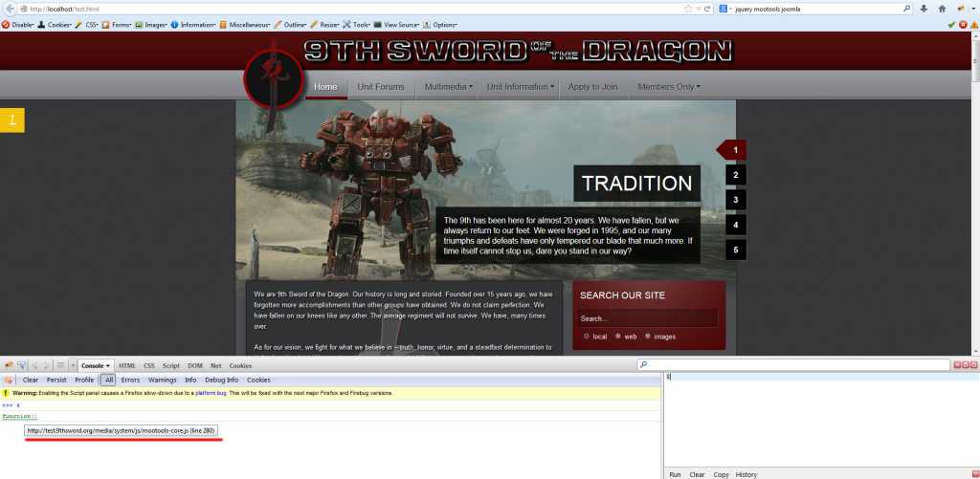980x479 pixels.
Task: Click the Firebug bug icon in the panel toolbar
Action: (x=9, y=365)
